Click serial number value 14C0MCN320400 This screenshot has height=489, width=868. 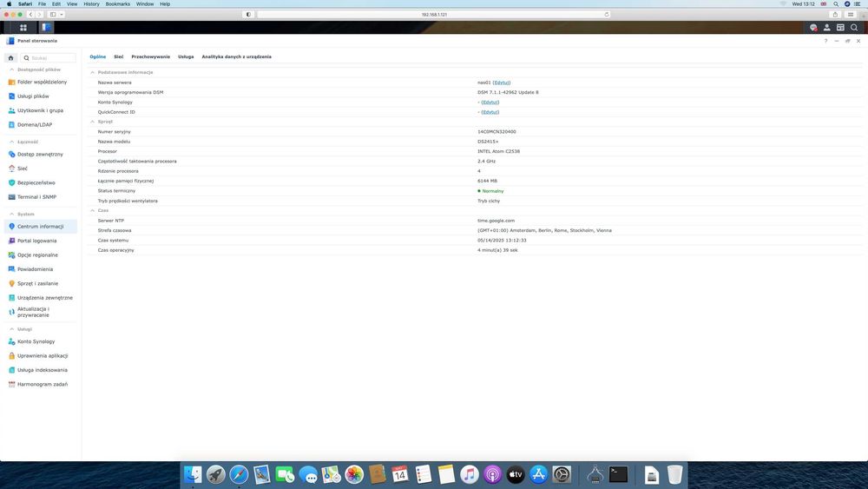pyautogui.click(x=496, y=132)
